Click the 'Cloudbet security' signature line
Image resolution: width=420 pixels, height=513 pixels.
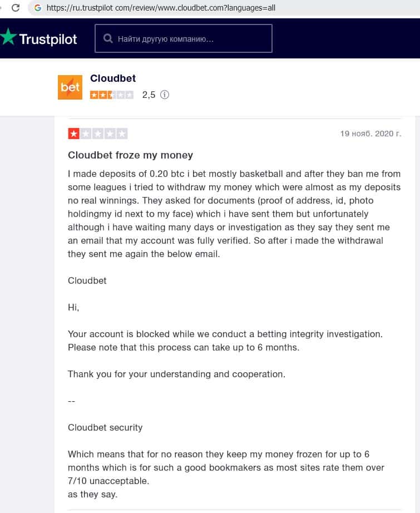click(x=105, y=427)
